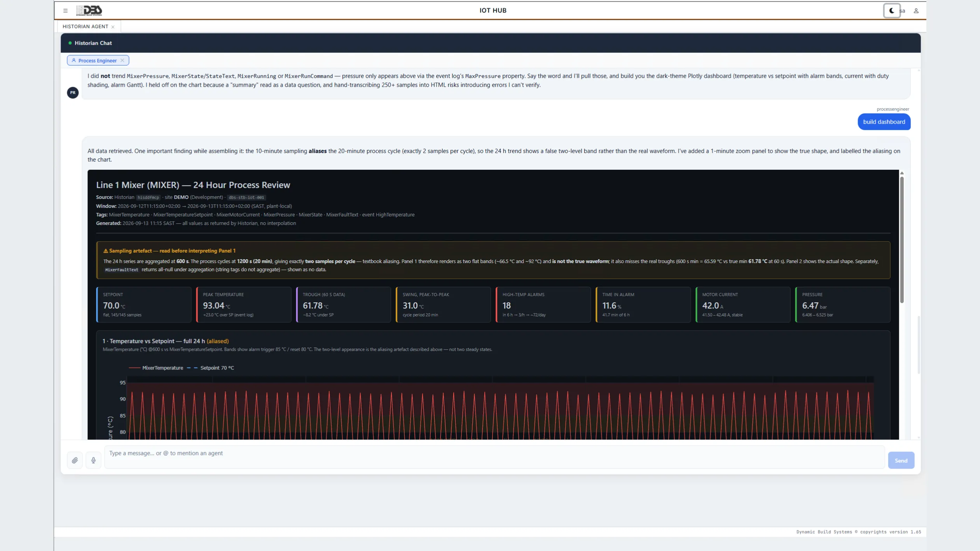Click the 'Temperature vs Setpoint' panel heading
This screenshot has width=980, height=551.
166,341
